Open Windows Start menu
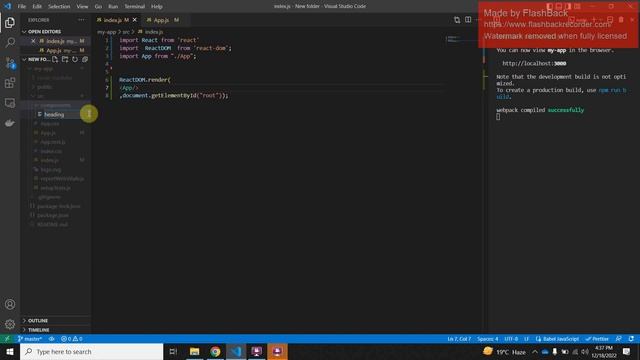The height and width of the screenshot is (360, 640). point(10,352)
